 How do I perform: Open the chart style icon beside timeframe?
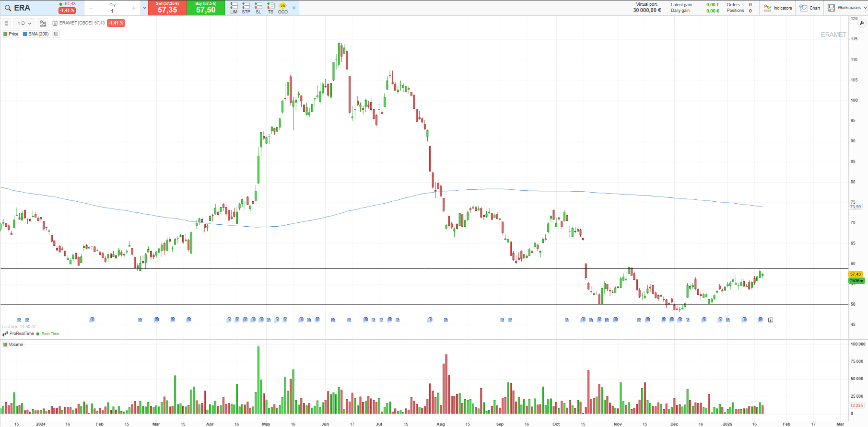(x=43, y=23)
